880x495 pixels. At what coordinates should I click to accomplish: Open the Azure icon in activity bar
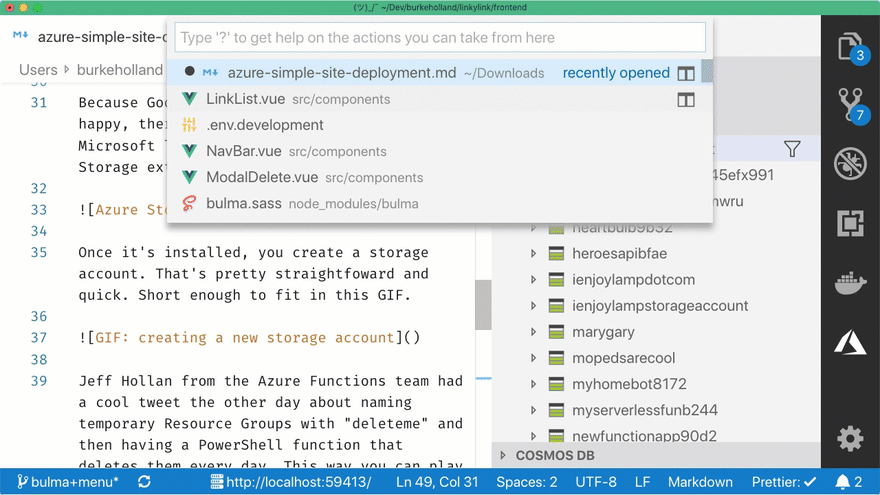coord(850,342)
